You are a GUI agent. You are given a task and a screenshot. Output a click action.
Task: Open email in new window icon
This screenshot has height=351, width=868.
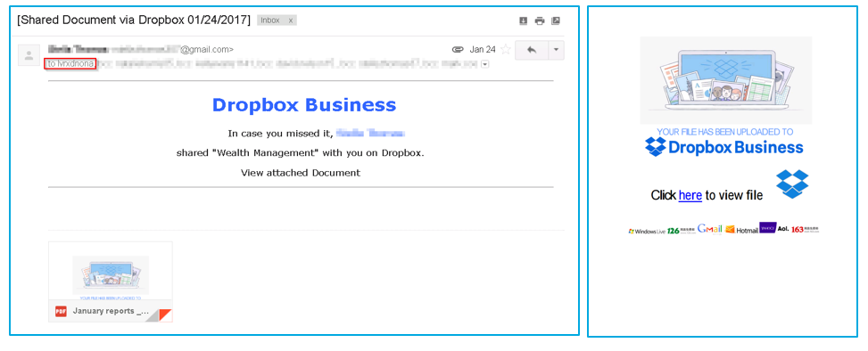click(556, 21)
